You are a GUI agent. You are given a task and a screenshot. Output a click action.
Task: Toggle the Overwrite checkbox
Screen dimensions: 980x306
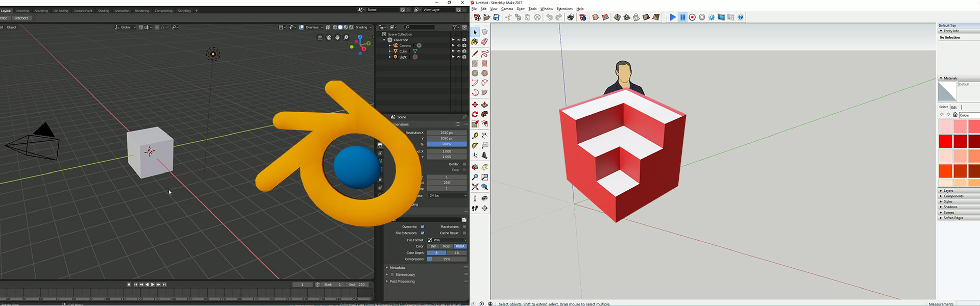click(423, 227)
